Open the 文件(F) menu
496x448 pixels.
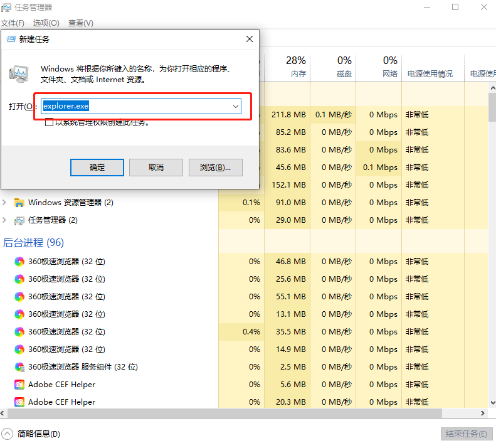tap(13, 23)
